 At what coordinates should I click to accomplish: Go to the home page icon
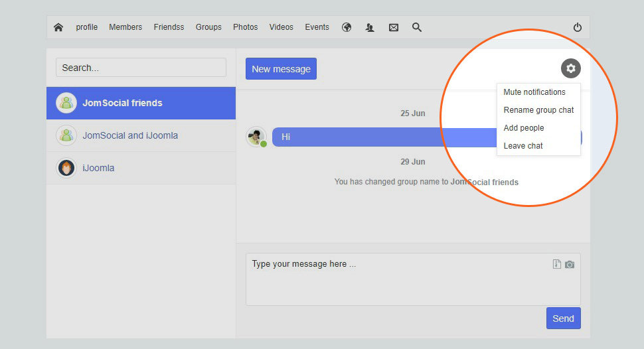click(58, 27)
